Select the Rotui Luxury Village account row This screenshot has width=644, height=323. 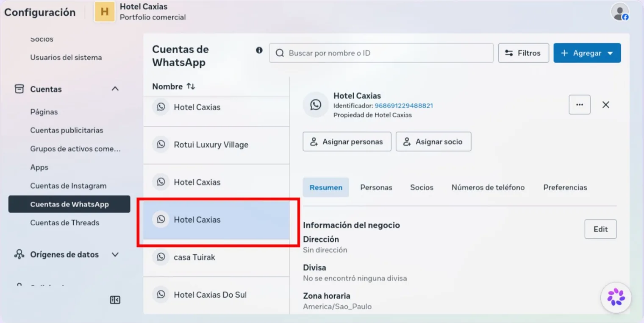216,145
